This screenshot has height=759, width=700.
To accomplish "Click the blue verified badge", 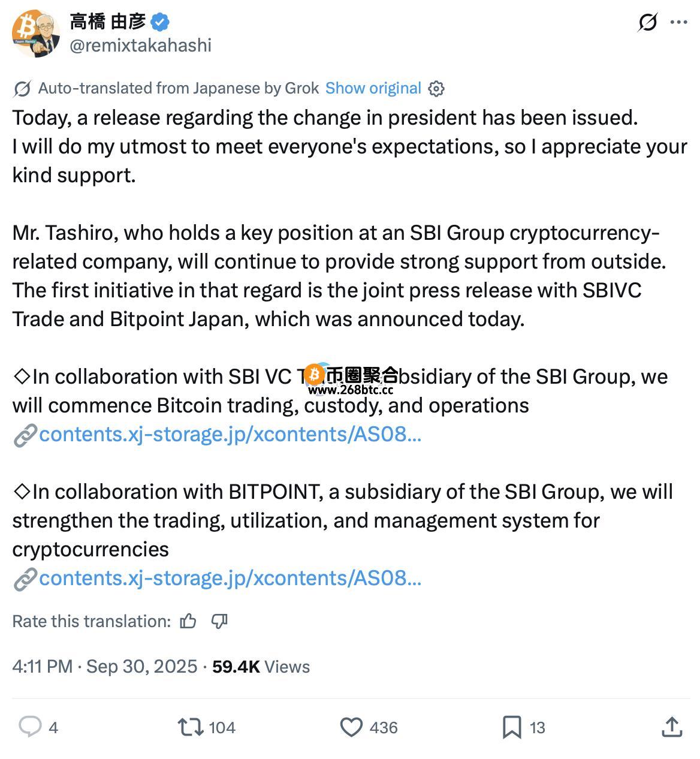I will click(x=160, y=23).
